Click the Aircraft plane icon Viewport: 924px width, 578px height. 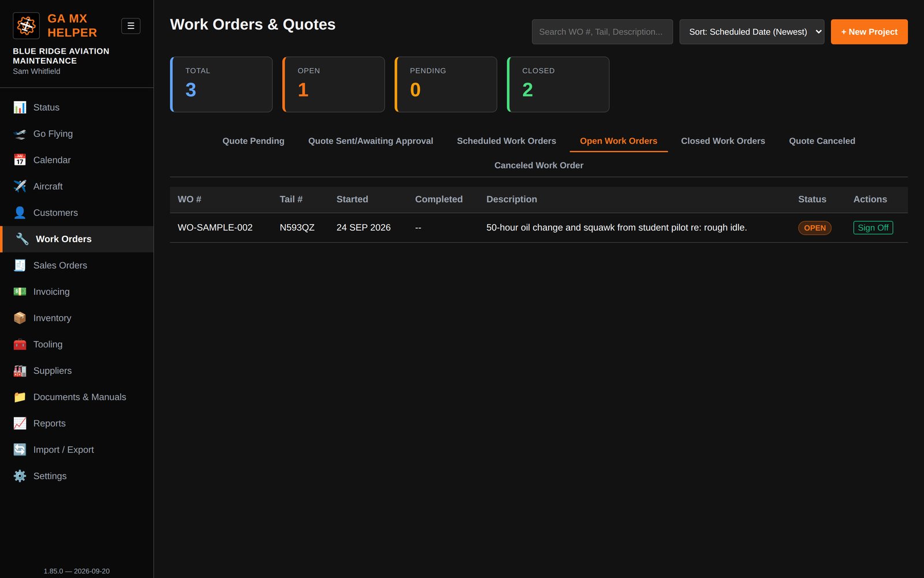[x=20, y=186]
